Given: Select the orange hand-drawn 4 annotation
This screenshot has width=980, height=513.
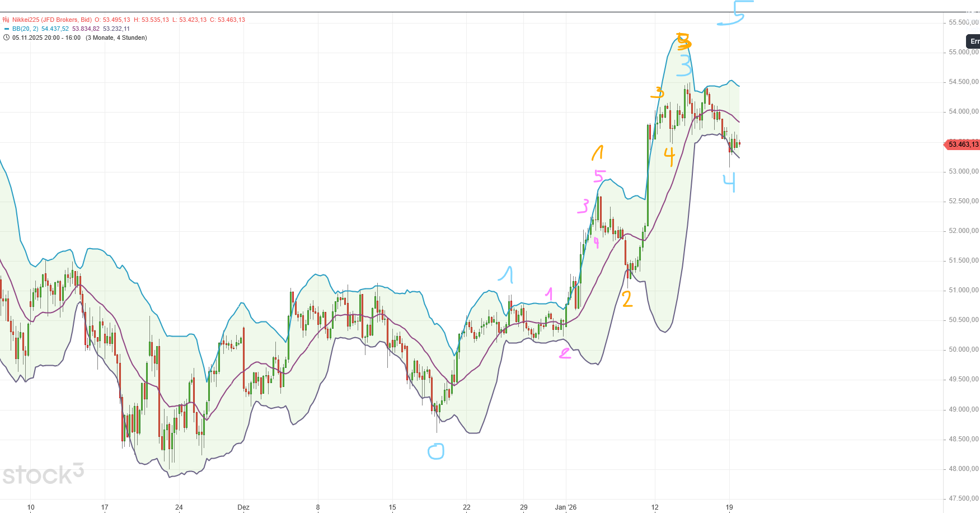Looking at the screenshot, I should (669, 156).
